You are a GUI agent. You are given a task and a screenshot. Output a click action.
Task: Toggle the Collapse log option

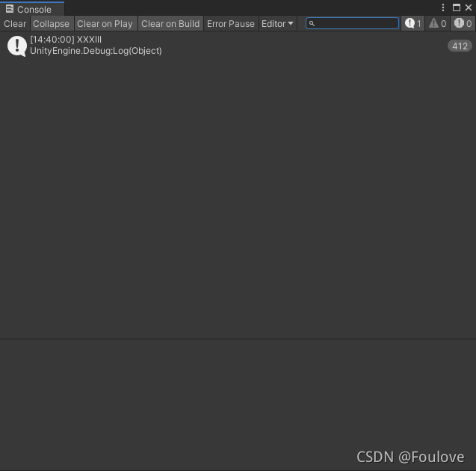click(x=52, y=24)
